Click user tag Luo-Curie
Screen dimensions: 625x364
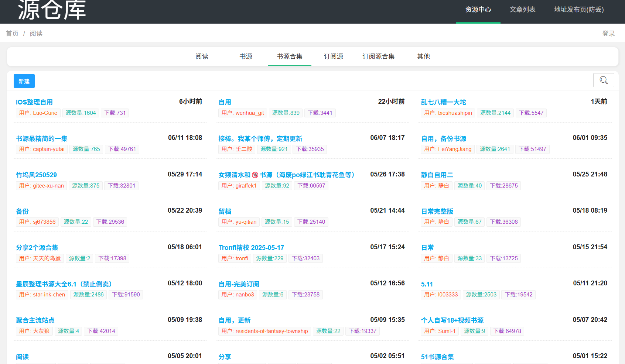tap(38, 113)
